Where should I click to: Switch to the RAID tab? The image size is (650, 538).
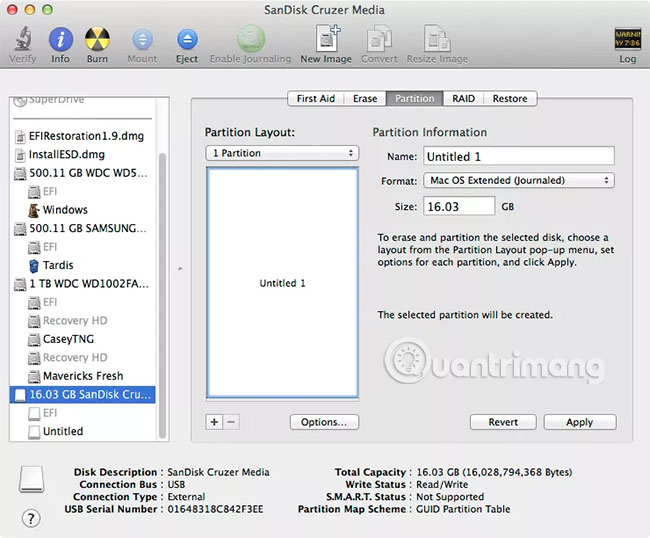click(x=463, y=99)
